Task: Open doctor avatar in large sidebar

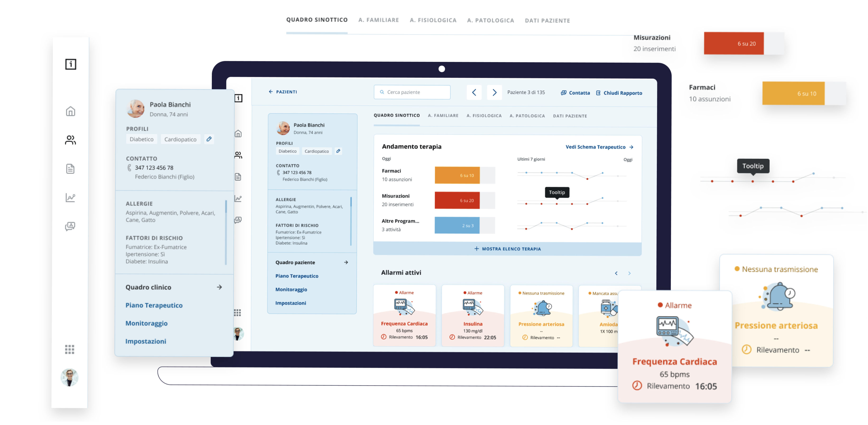Action: [x=70, y=378]
